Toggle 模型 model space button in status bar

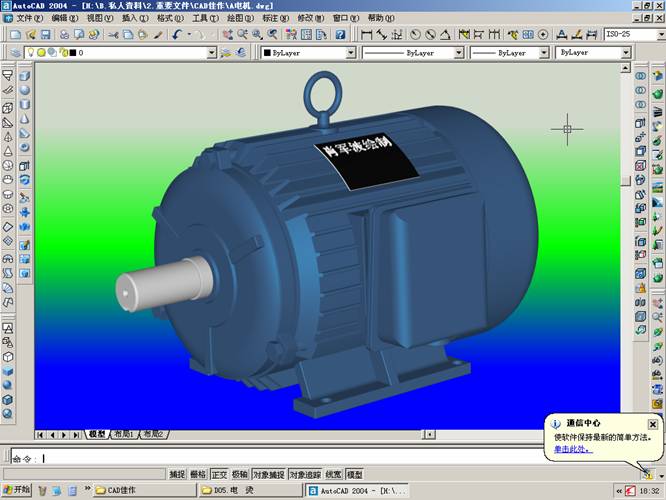coord(355,475)
